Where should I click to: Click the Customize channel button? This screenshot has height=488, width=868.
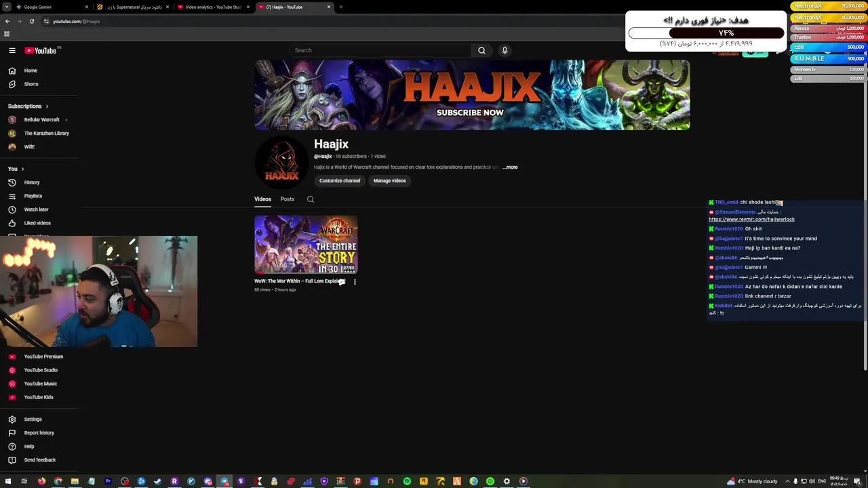coord(340,181)
